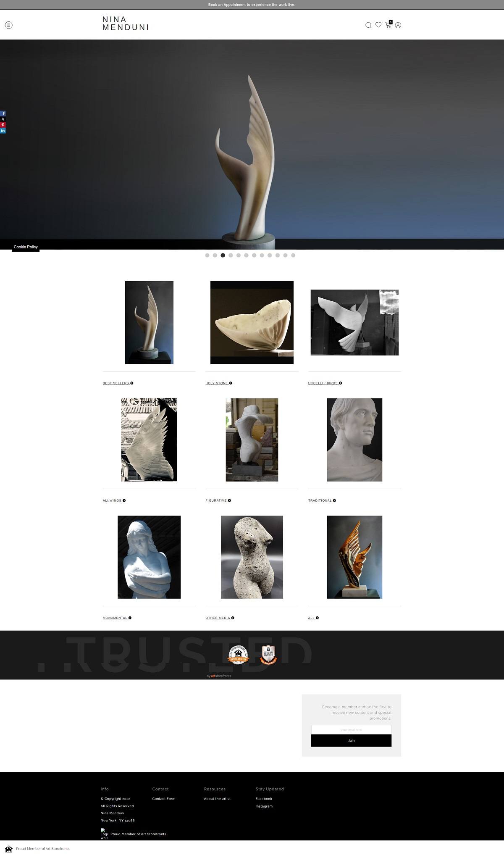Open the shopping cart icon
This screenshot has width=504, height=858.
(x=388, y=25)
